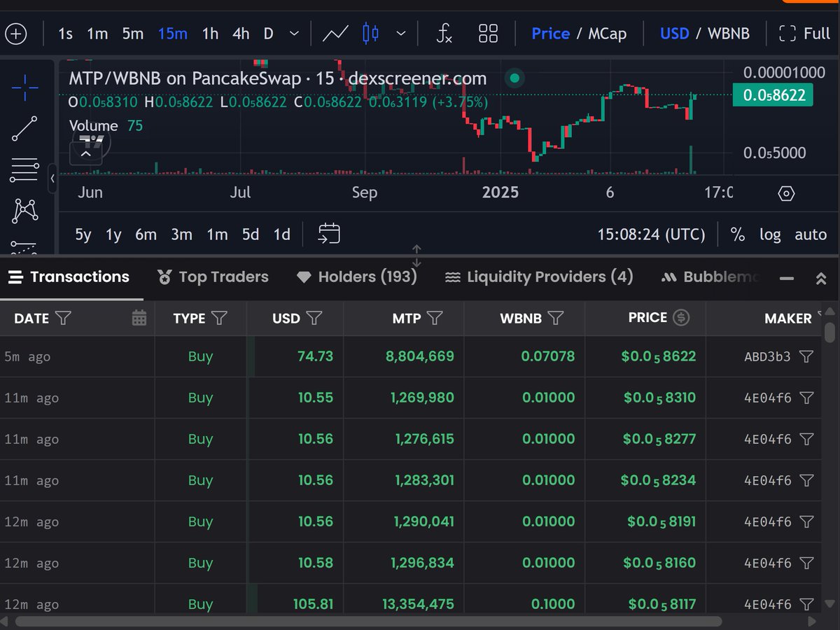
Task: Click the horizontal scrollbar under the table
Action: point(369,622)
